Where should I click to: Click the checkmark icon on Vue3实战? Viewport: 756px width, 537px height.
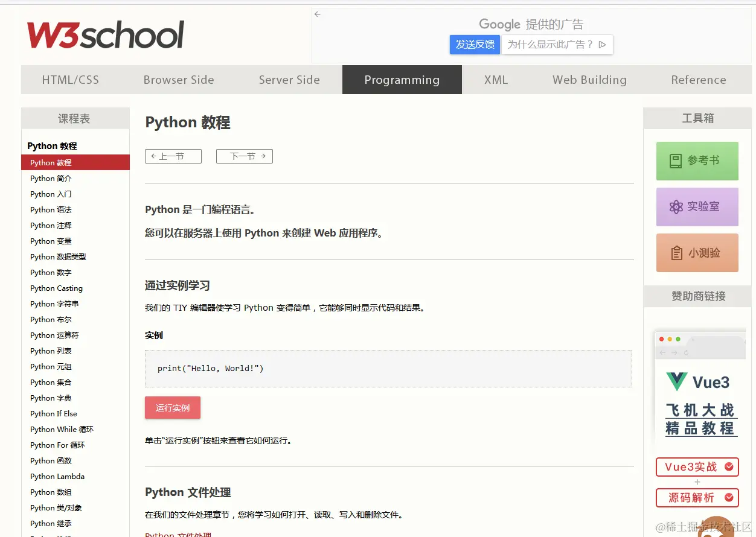click(x=729, y=467)
